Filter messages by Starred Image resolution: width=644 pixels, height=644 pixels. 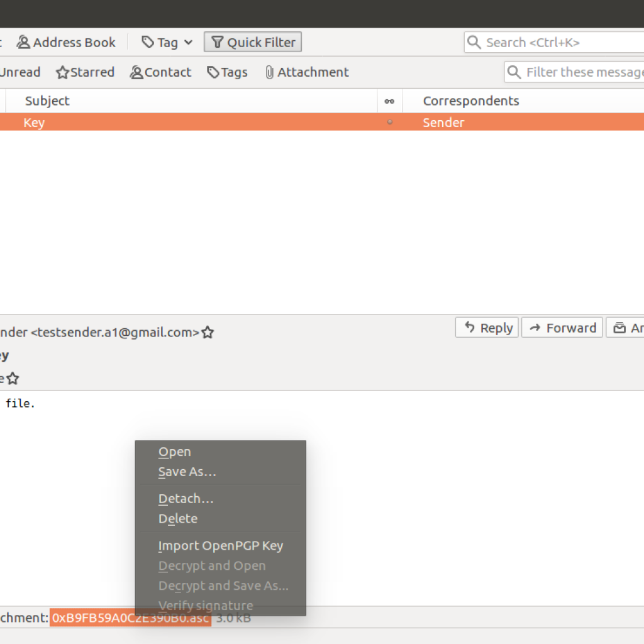point(85,72)
